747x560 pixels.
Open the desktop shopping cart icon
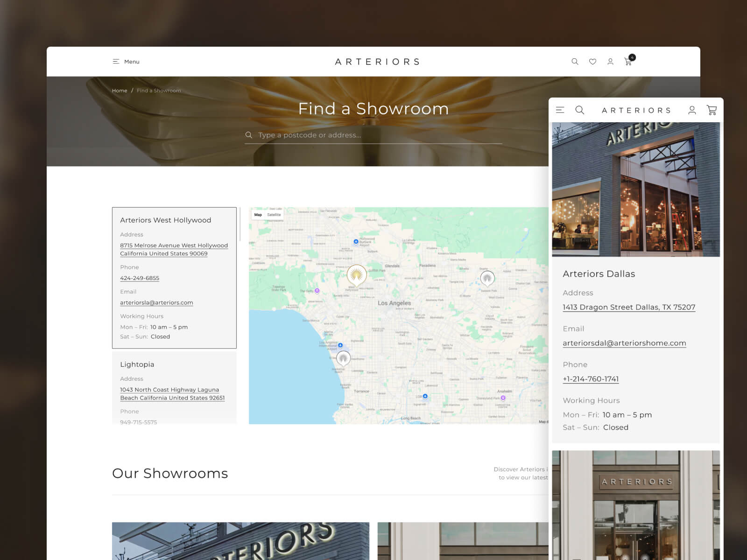[628, 62]
